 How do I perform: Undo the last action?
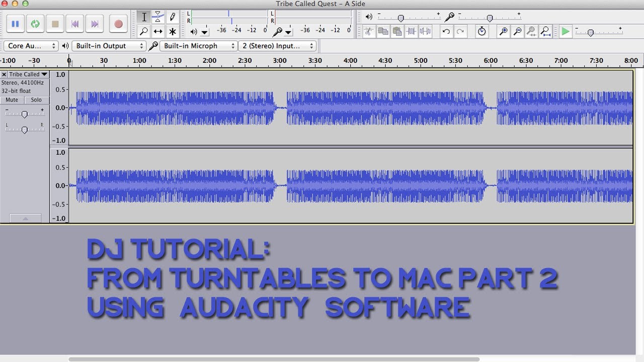tap(446, 31)
